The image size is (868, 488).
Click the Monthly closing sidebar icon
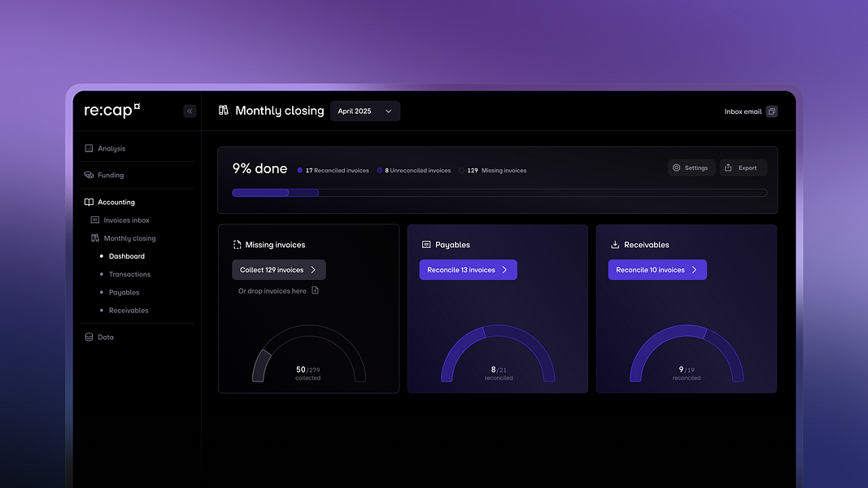[x=95, y=238]
